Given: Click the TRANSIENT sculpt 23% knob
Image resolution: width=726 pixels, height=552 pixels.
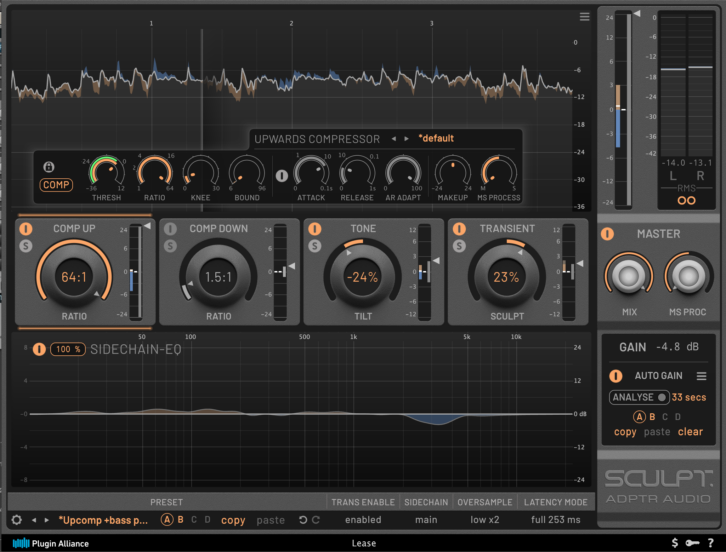Looking at the screenshot, I should pos(507,276).
